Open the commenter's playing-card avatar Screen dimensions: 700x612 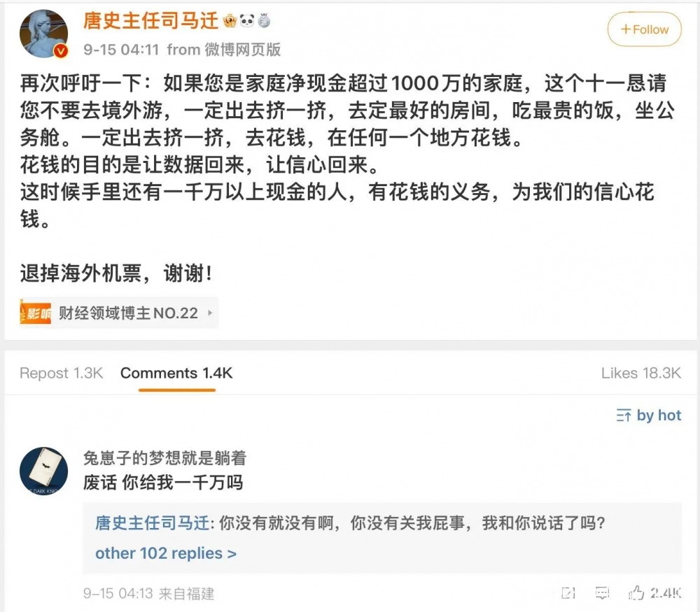click(x=43, y=471)
